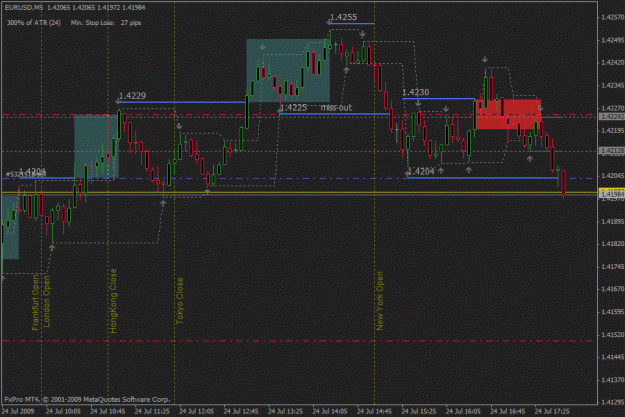Click the 1.41520 price scale value
The width and height of the screenshot is (625, 417).
tap(613, 334)
